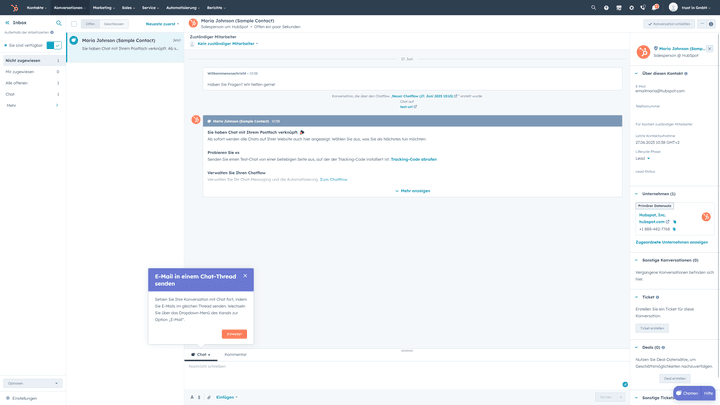The image size is (720, 405).
Task: Open the Chat channel dropdown in composer
Action: pyautogui.click(x=201, y=354)
